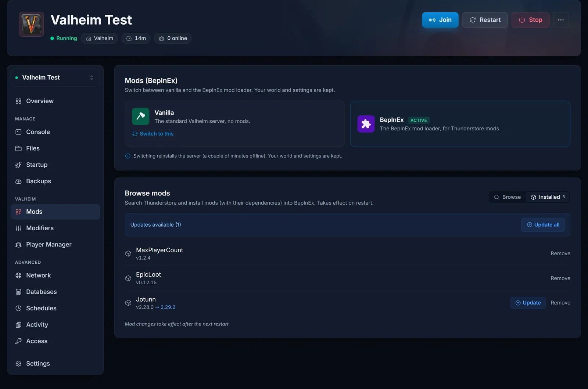Screen dimensions: 588x389
Task: Select the BepInEx mod loader card
Action: pos(460,124)
